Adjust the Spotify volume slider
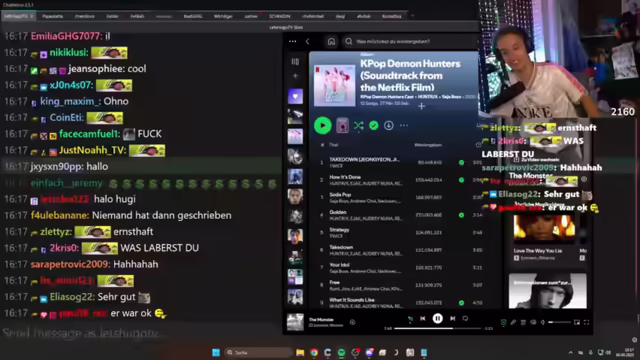The height and width of the screenshot is (360, 640). 560,322
